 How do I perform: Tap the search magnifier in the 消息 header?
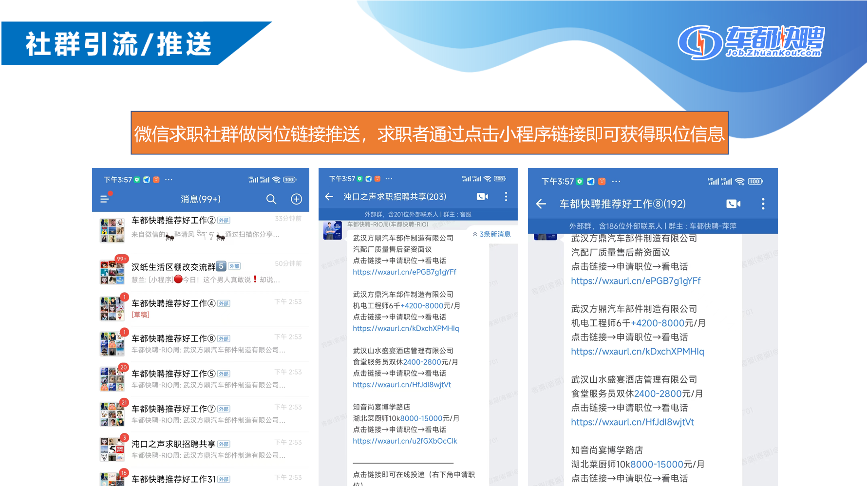pos(271,199)
